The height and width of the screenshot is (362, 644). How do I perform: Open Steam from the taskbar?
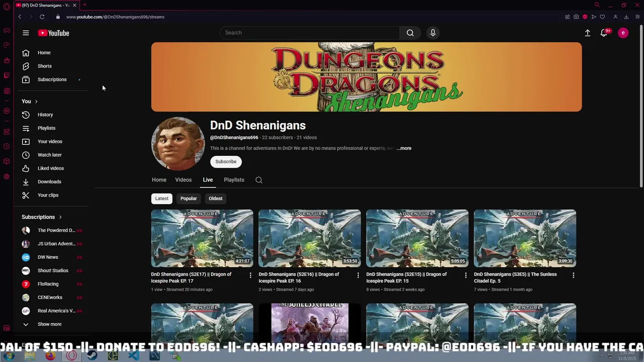(92, 355)
